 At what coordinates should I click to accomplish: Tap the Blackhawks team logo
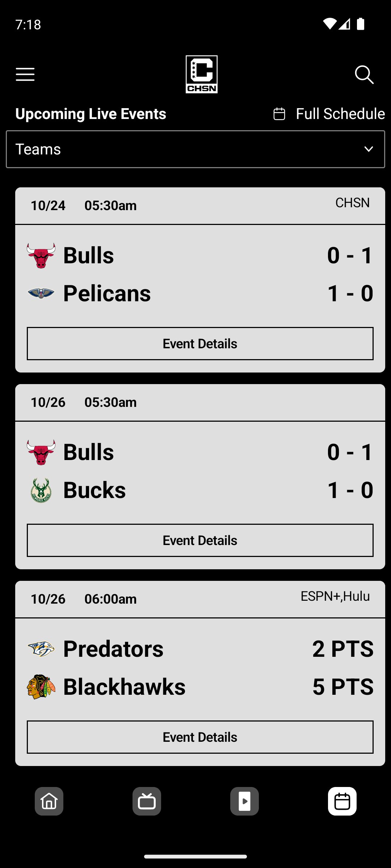coord(41,687)
